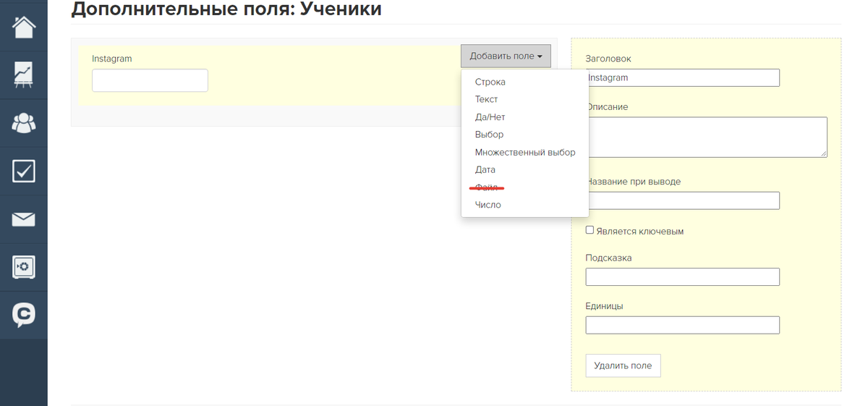
Task: Focus the Instagram preview input field
Action: (x=150, y=80)
